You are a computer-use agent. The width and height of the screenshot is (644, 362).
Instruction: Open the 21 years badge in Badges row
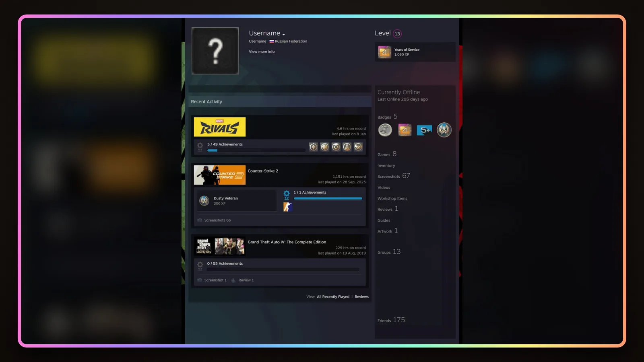click(x=405, y=130)
